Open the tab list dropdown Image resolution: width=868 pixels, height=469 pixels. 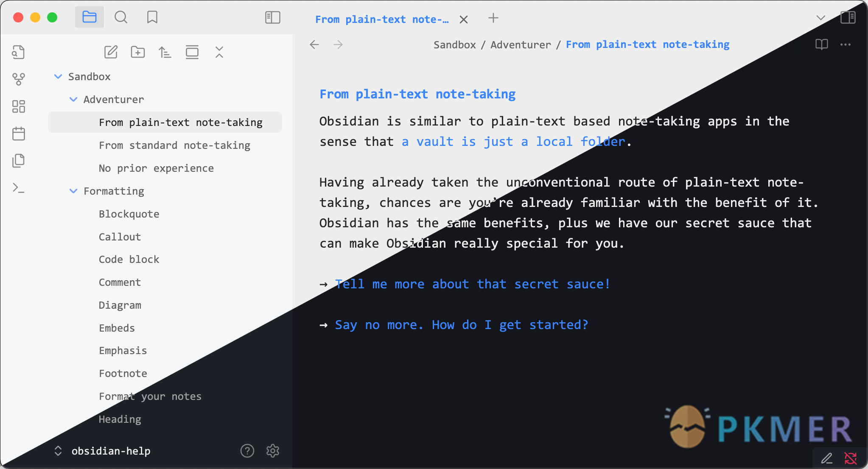pyautogui.click(x=820, y=18)
